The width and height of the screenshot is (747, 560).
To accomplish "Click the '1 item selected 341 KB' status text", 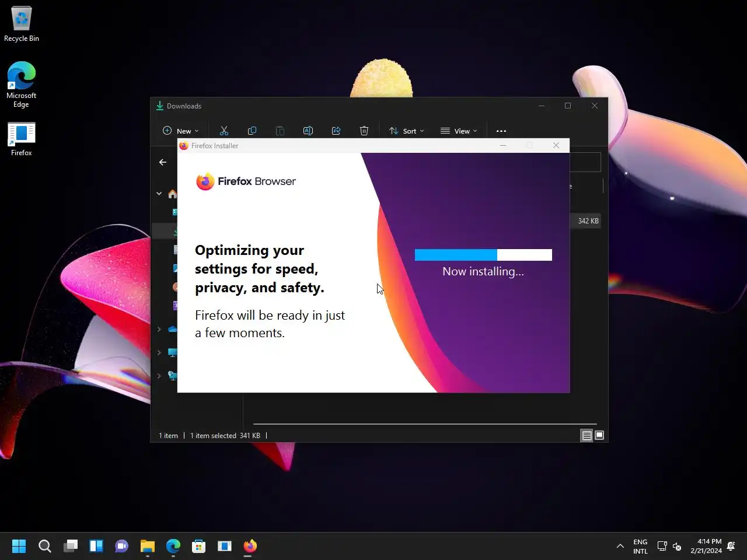I will 225,436.
